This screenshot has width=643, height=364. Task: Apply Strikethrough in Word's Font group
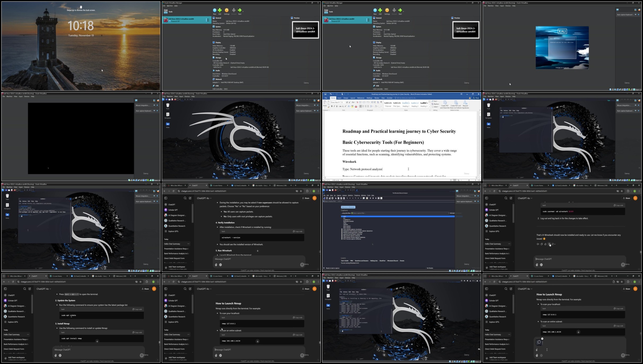coord(340,106)
